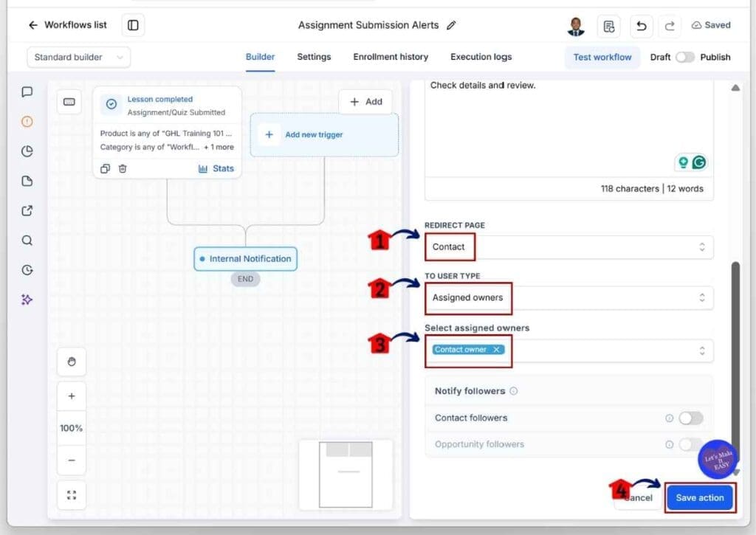The height and width of the screenshot is (535, 756).
Task: Delete the Lesson completed trigger
Action: pyautogui.click(x=123, y=169)
